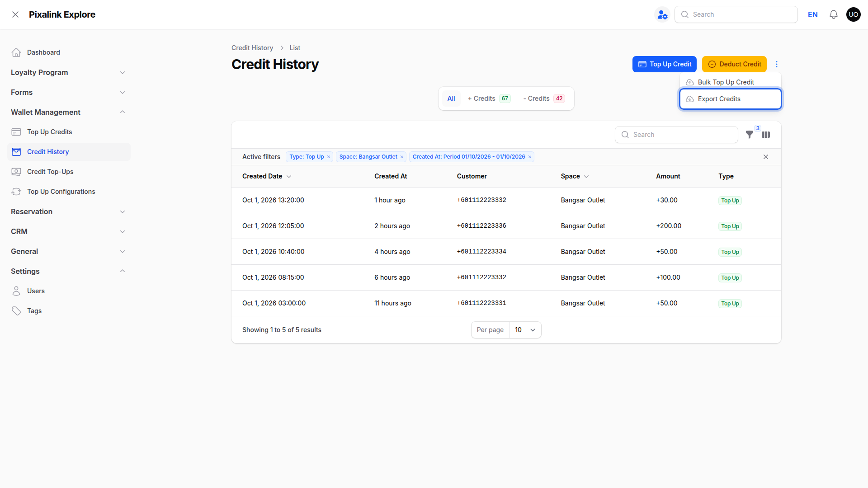Expand the CRM section
868x488 pixels.
(69, 231)
